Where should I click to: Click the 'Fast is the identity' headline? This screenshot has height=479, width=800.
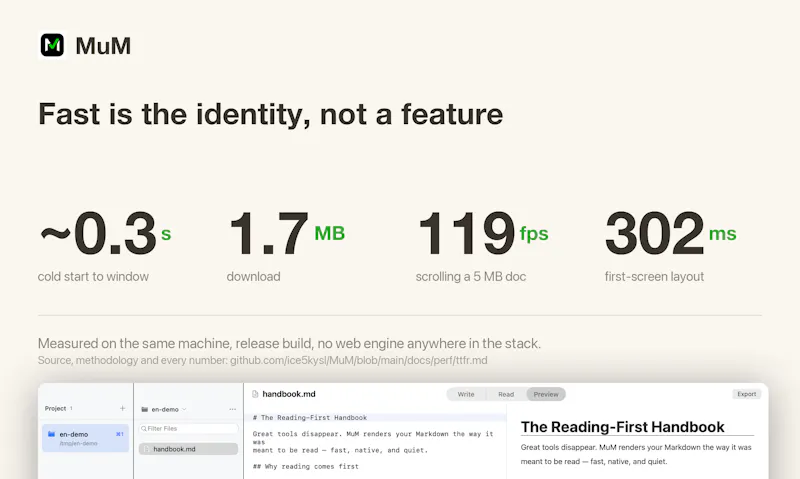270,114
